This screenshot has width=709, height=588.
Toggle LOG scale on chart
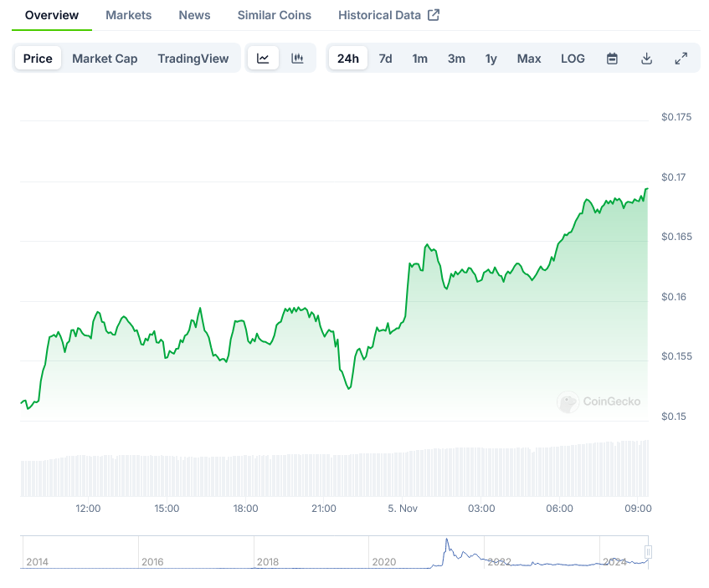pos(573,59)
